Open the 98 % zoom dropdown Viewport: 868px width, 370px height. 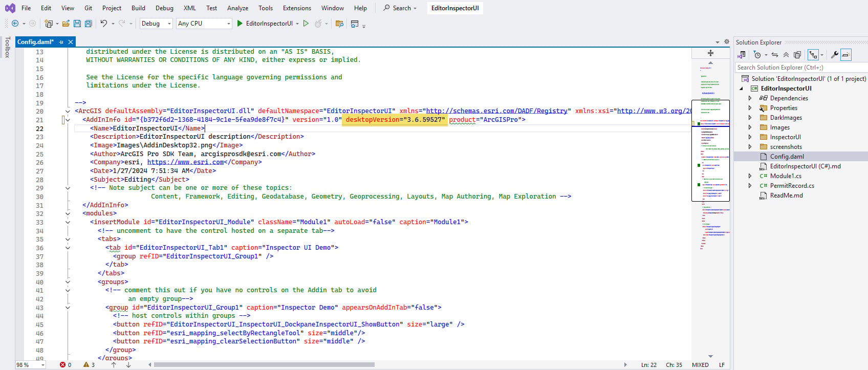tap(30, 365)
